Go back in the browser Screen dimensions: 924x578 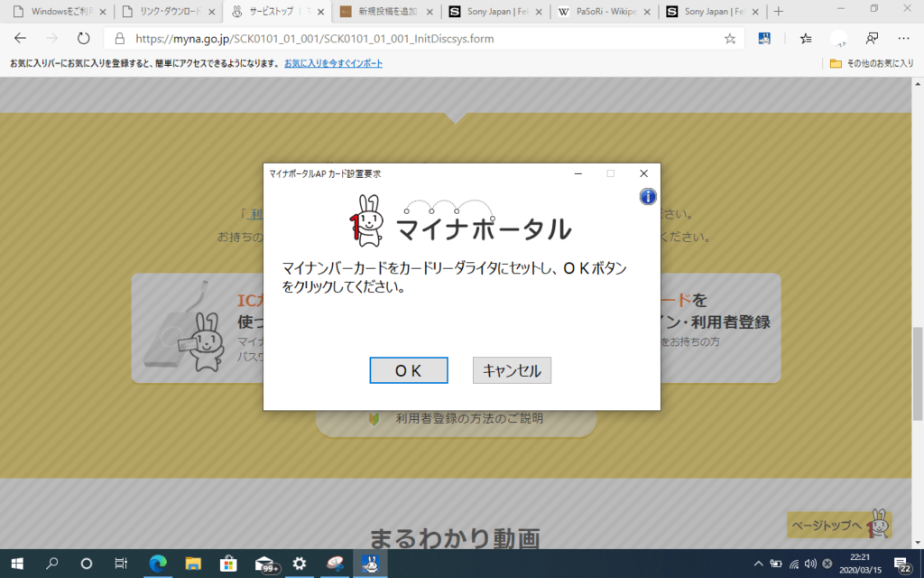[20, 38]
